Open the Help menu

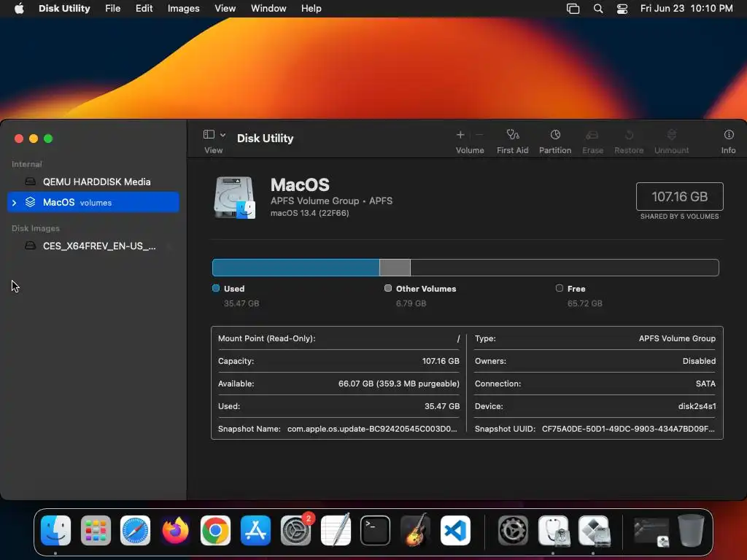coord(311,9)
